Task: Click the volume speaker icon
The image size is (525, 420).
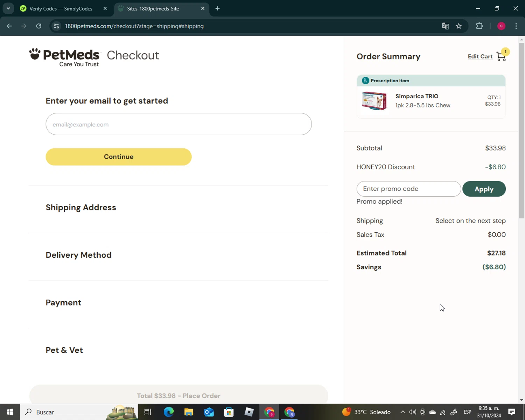Action: click(x=413, y=412)
